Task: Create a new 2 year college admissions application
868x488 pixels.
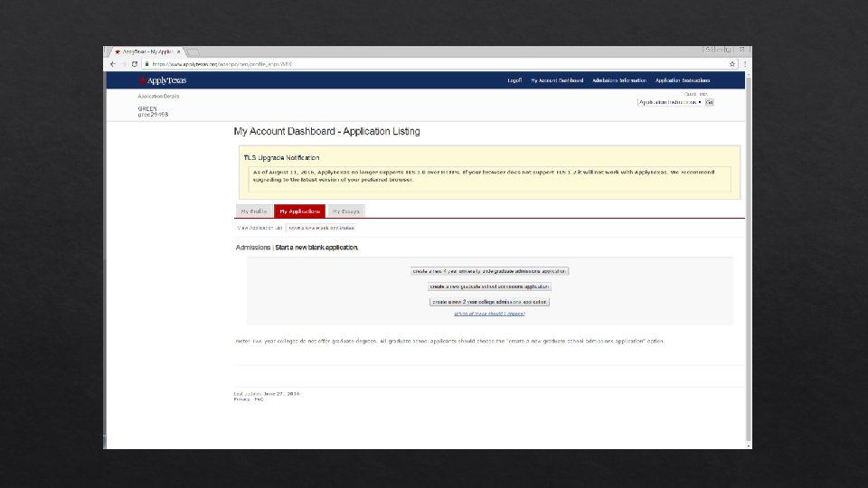Action: (x=489, y=302)
